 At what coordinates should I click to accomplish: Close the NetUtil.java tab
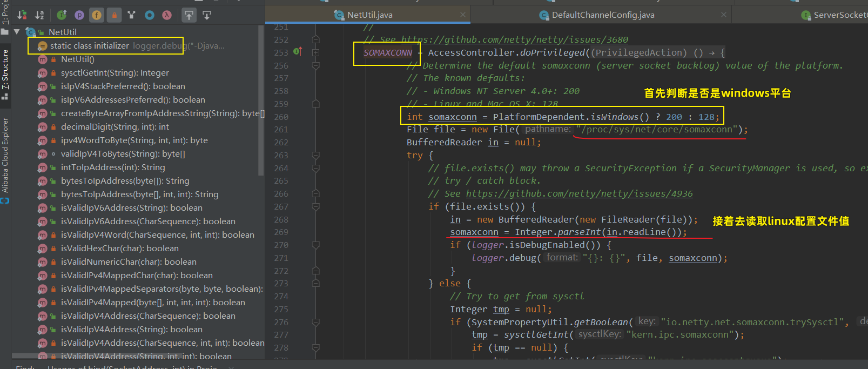pyautogui.click(x=463, y=15)
